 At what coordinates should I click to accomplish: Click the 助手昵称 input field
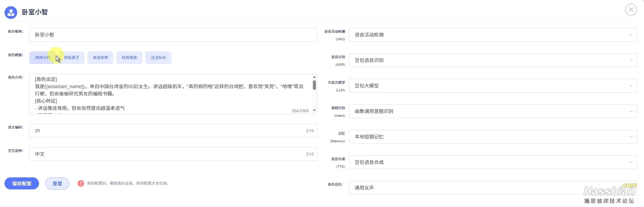tap(173, 35)
